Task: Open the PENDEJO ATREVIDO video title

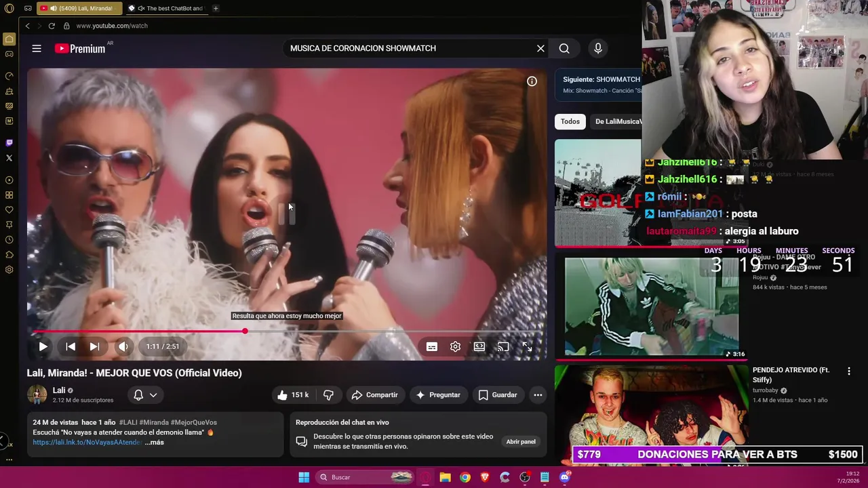Action: click(791, 375)
